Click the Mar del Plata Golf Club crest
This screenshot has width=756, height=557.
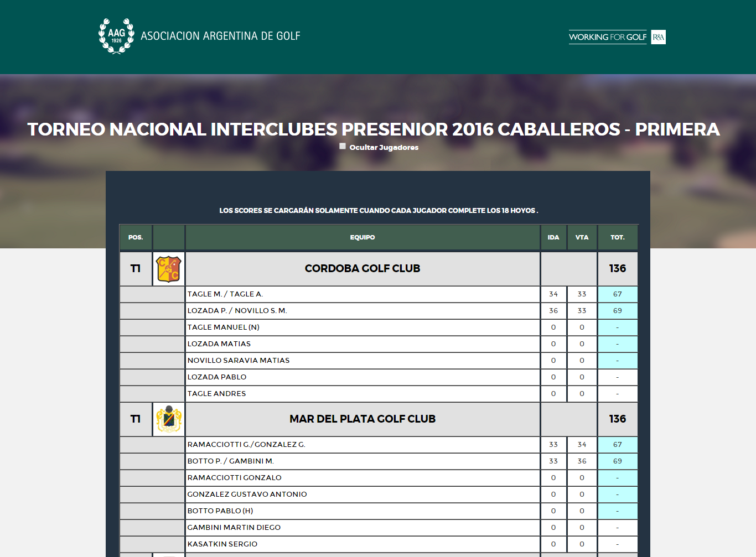(x=169, y=419)
